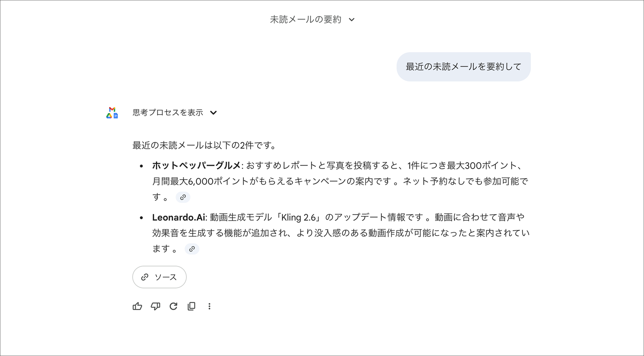Click the Google Workspace extension badge

(x=112, y=113)
